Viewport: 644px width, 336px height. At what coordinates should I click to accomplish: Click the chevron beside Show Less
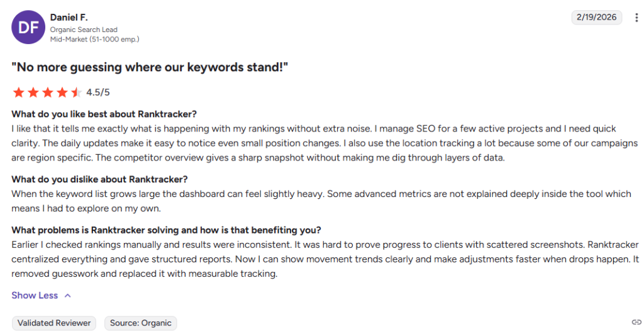(x=68, y=296)
